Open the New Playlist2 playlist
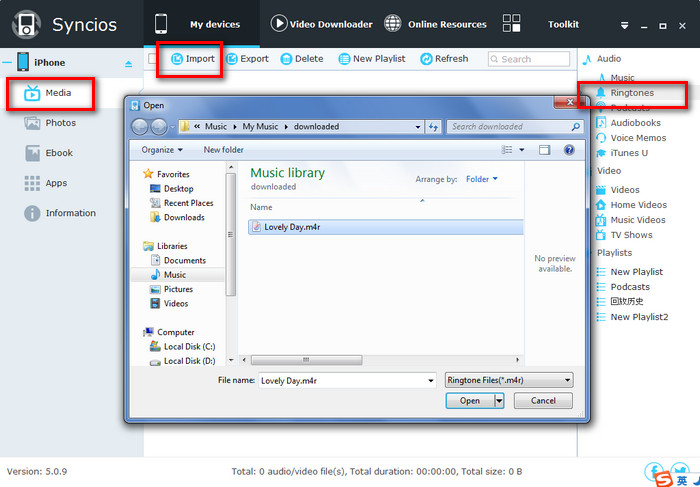Image resolution: width=700 pixels, height=487 pixels. pyautogui.click(x=639, y=317)
